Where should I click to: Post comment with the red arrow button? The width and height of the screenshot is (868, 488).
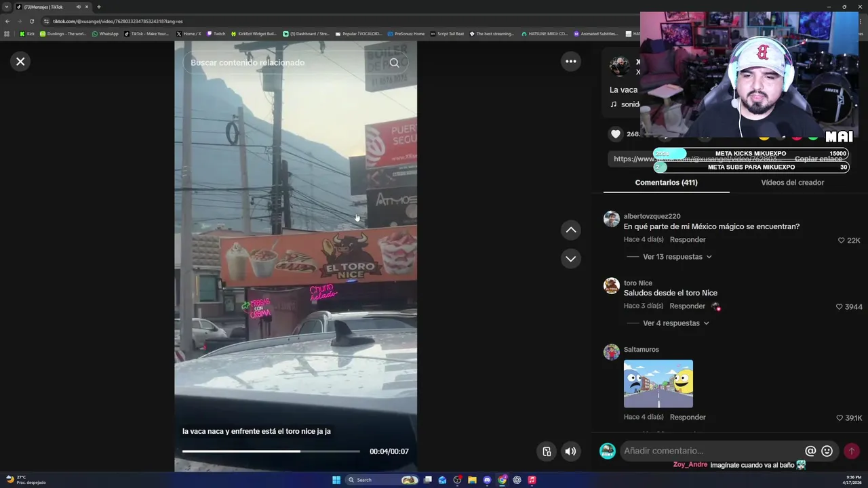click(x=852, y=451)
